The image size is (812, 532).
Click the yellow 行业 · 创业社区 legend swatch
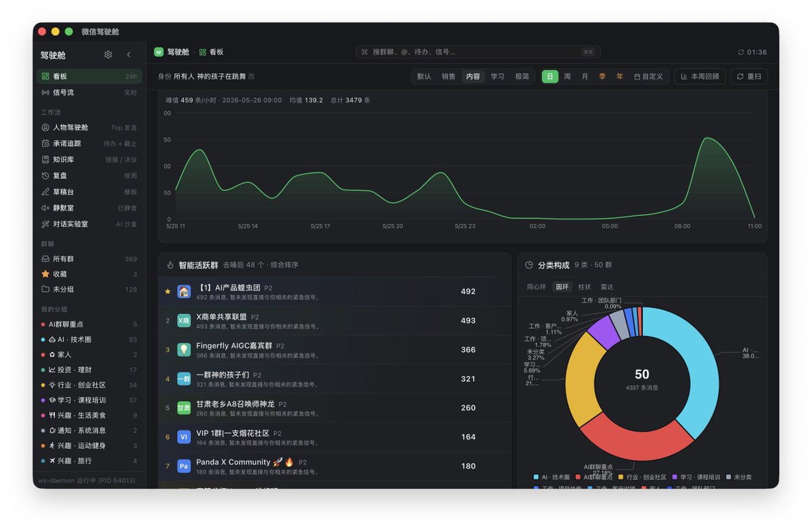[622, 477]
